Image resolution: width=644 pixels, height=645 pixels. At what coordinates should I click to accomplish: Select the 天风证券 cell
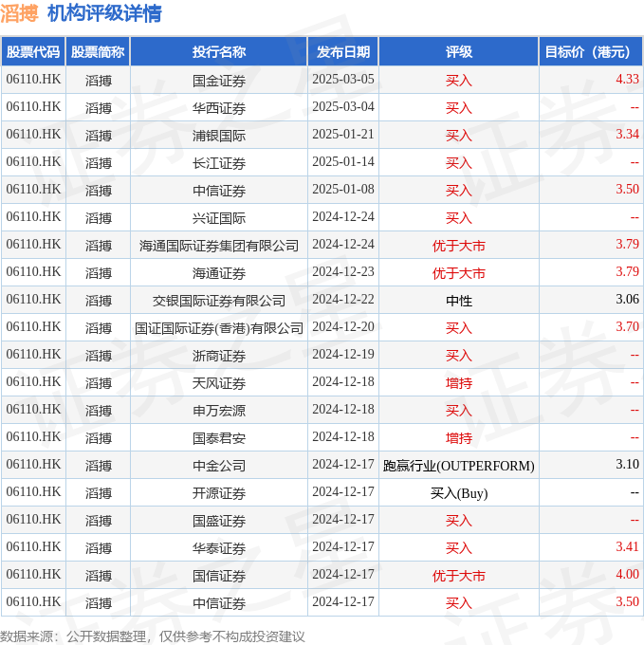(x=219, y=382)
